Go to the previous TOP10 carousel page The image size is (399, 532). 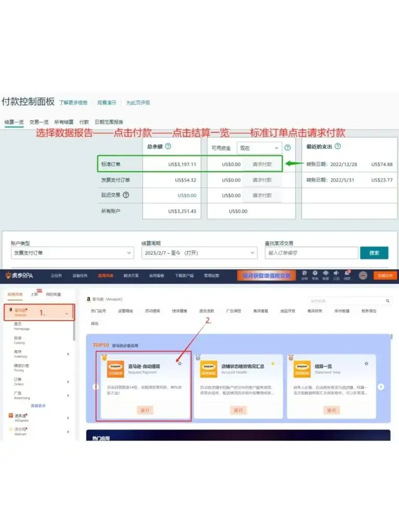click(x=96, y=387)
